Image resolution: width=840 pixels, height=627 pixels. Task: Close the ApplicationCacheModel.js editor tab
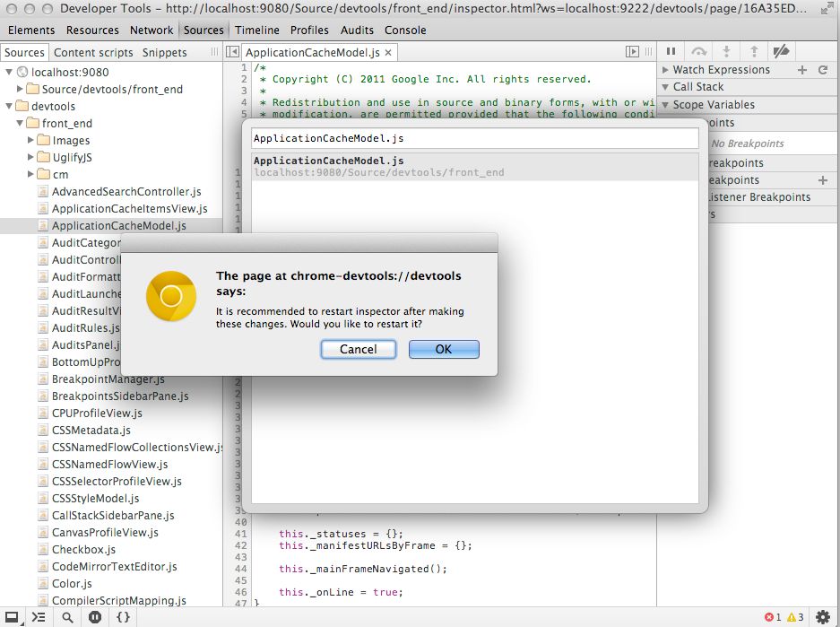pos(388,53)
